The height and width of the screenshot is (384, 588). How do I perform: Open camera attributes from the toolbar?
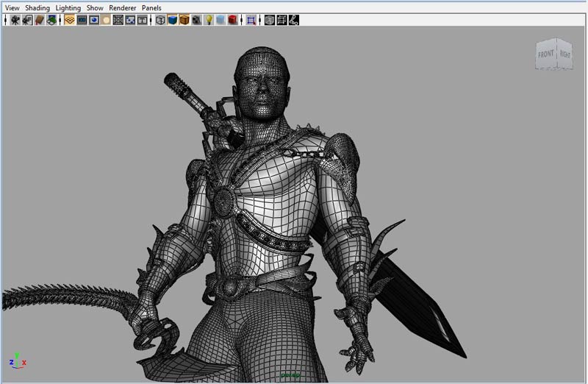(27, 20)
